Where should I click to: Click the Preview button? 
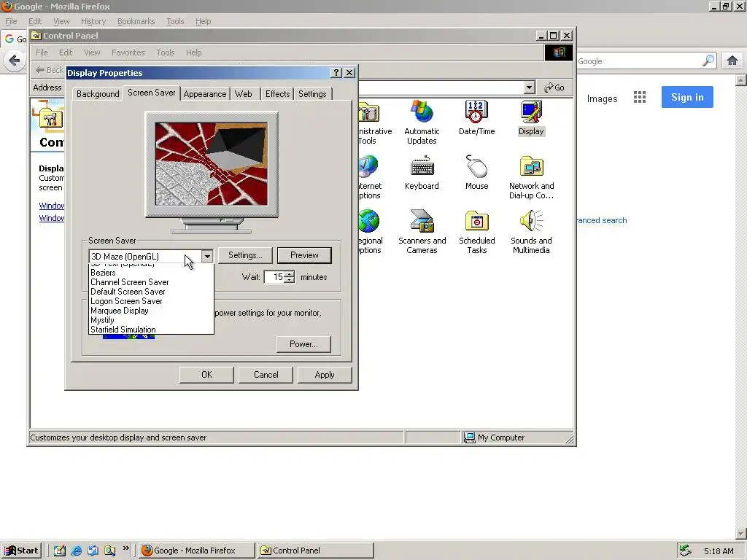coord(304,255)
